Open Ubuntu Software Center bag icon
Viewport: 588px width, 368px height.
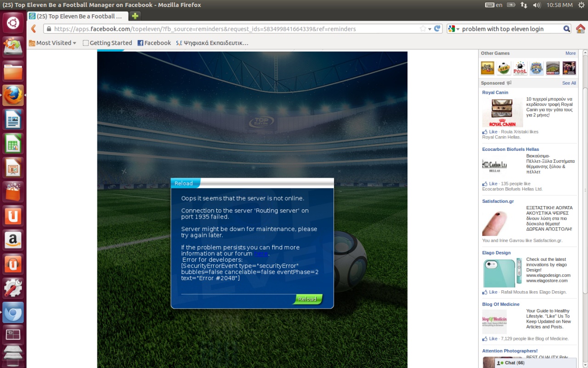pyautogui.click(x=13, y=192)
